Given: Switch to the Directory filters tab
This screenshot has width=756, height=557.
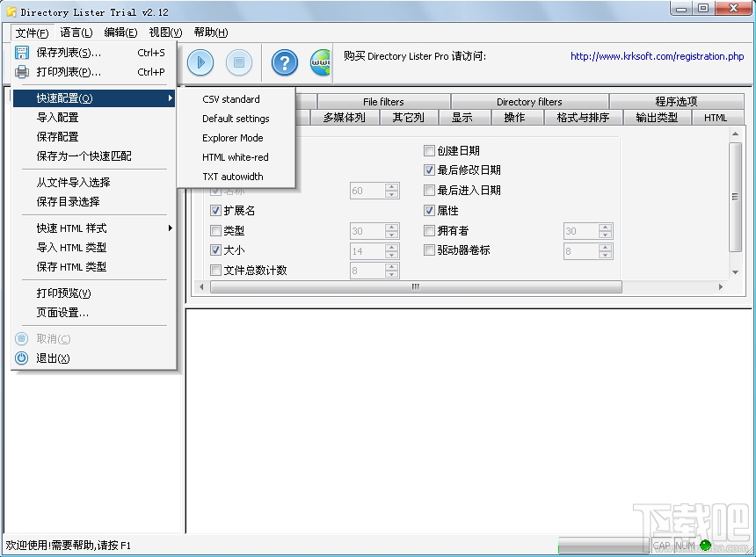Looking at the screenshot, I should coord(530,101).
